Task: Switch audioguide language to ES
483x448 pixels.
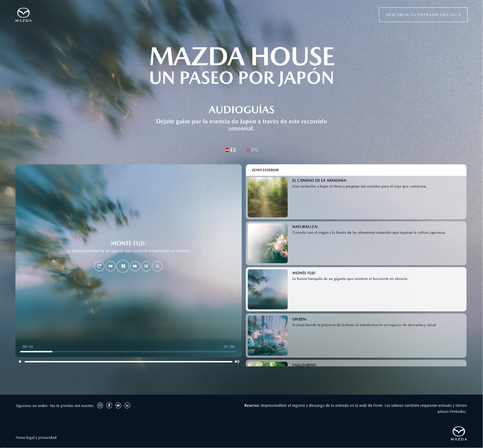Action: click(230, 150)
